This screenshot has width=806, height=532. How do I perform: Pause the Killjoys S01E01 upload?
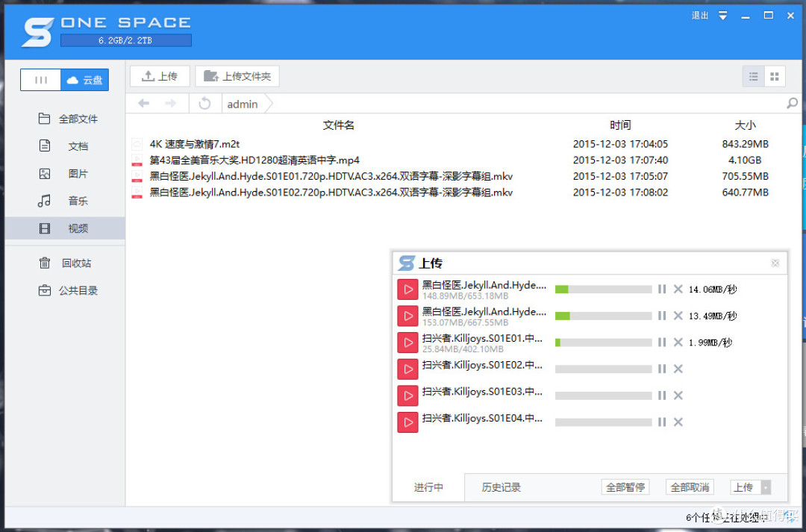(x=661, y=342)
